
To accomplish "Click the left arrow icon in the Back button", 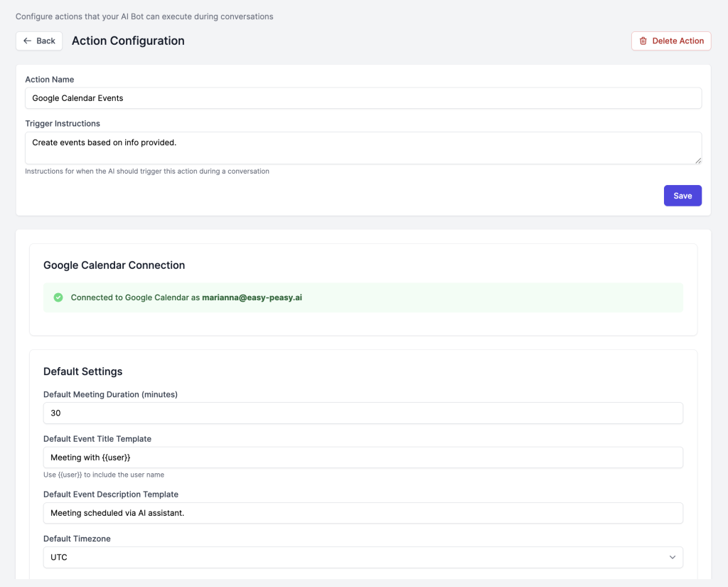I will tap(28, 41).
